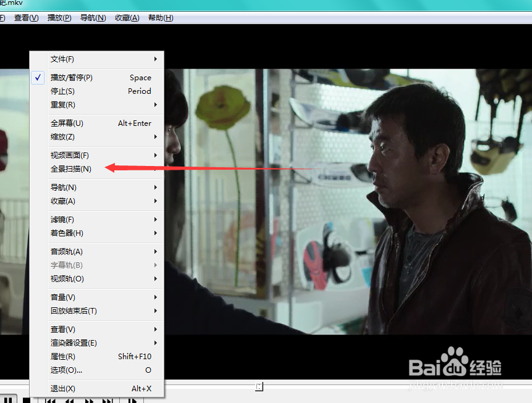Click the skip-to-previous button in toolbar

pos(50,401)
